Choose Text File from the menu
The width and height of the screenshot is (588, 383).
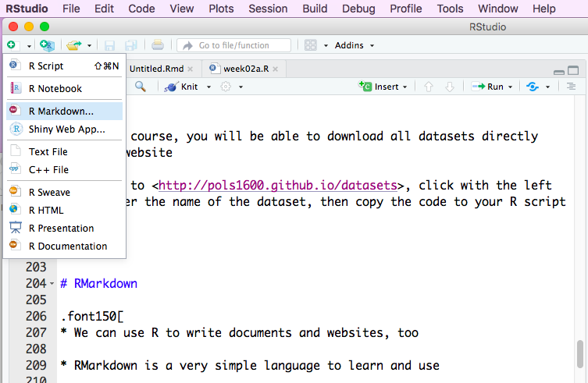(65, 152)
